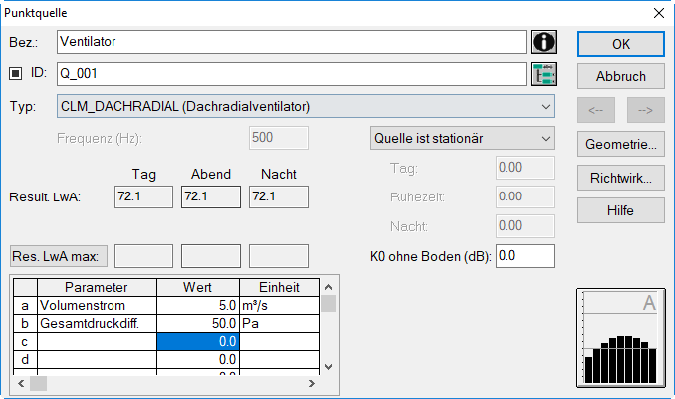Cancel with the Abbruch button

[621, 76]
